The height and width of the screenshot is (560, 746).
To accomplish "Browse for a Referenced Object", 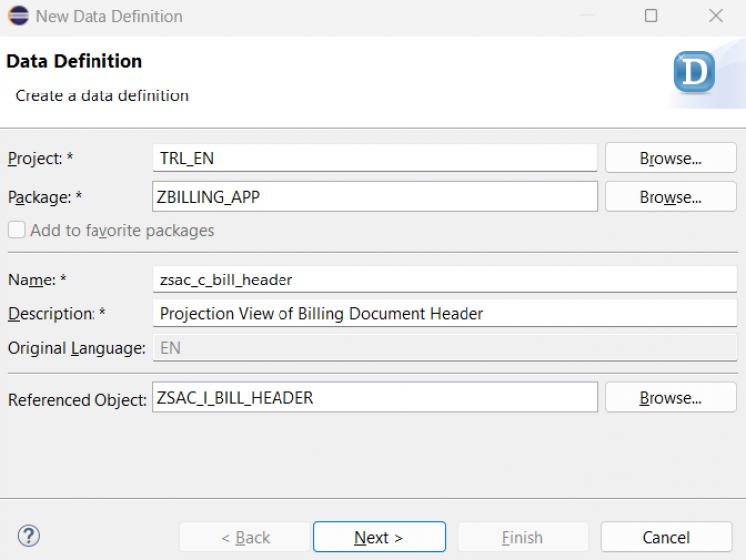I will (669, 398).
